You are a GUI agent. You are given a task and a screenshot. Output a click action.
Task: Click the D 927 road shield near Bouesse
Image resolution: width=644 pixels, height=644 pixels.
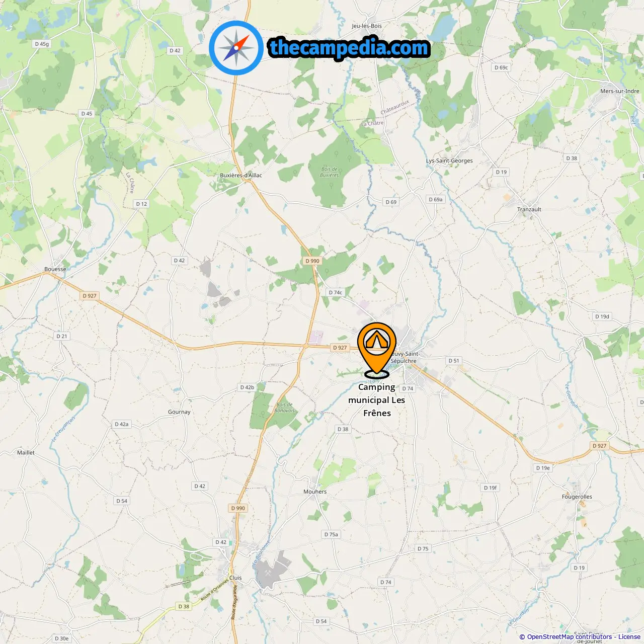[90, 296]
